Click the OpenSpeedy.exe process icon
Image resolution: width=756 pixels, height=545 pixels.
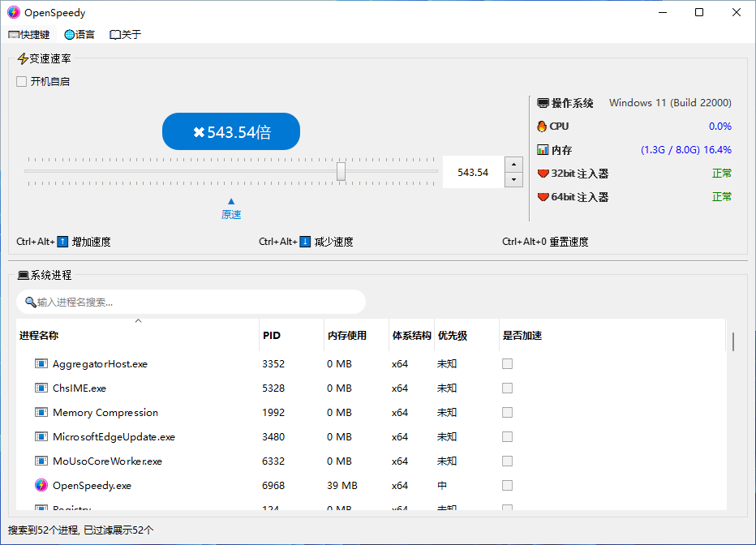tap(41, 485)
